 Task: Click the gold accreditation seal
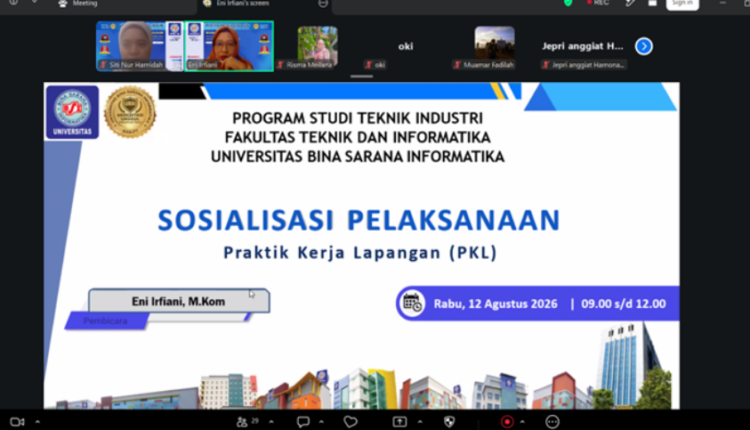(130, 112)
